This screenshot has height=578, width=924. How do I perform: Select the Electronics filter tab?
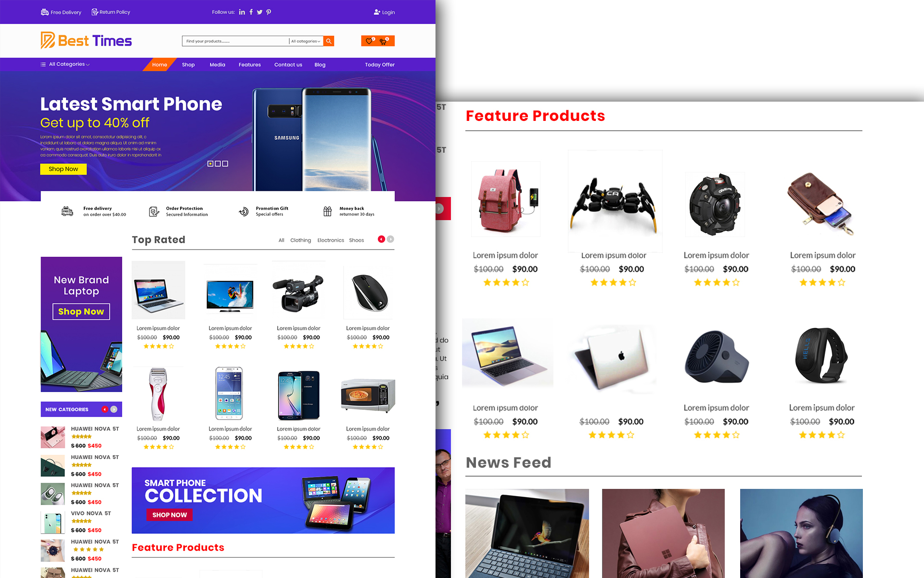pos(331,240)
